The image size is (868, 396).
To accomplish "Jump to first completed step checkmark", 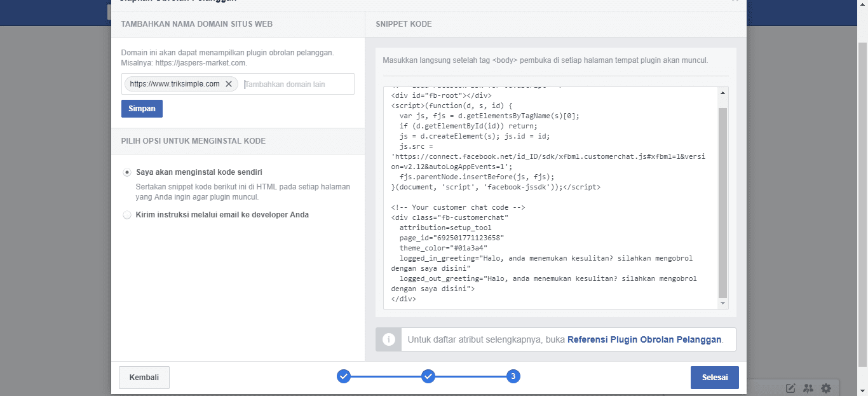I will click(x=344, y=376).
